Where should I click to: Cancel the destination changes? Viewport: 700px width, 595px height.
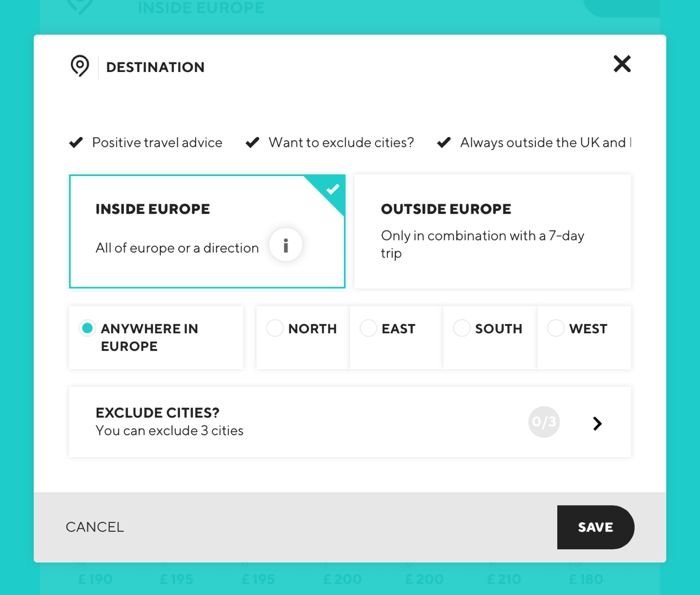[x=94, y=527]
